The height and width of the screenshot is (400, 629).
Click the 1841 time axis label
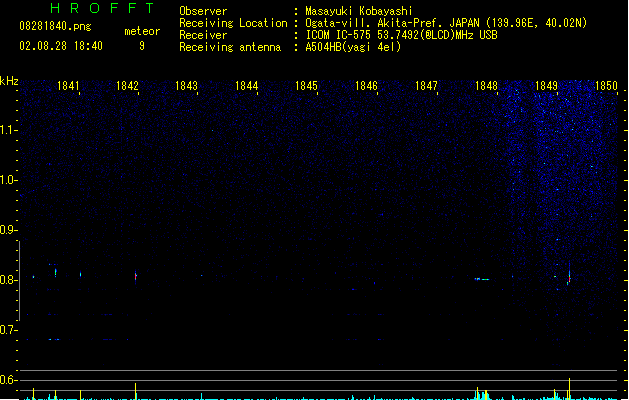tap(68, 86)
